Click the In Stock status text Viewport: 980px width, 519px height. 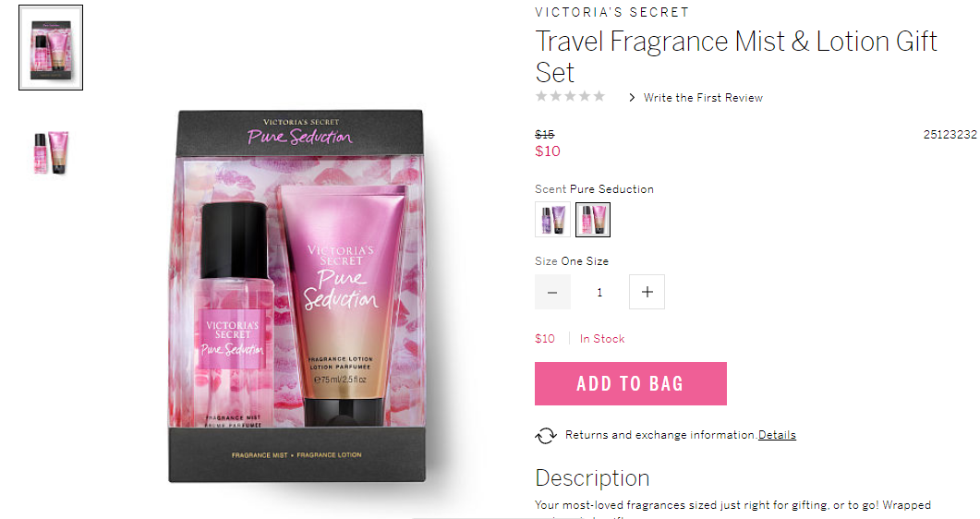602,339
